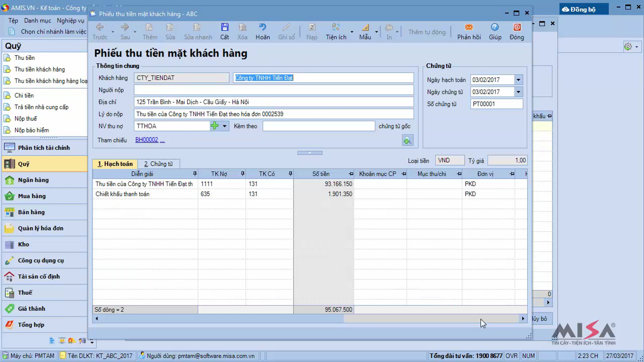Click the Trước (previous) arrow icon
This screenshot has height=362, width=644.
point(100,27)
